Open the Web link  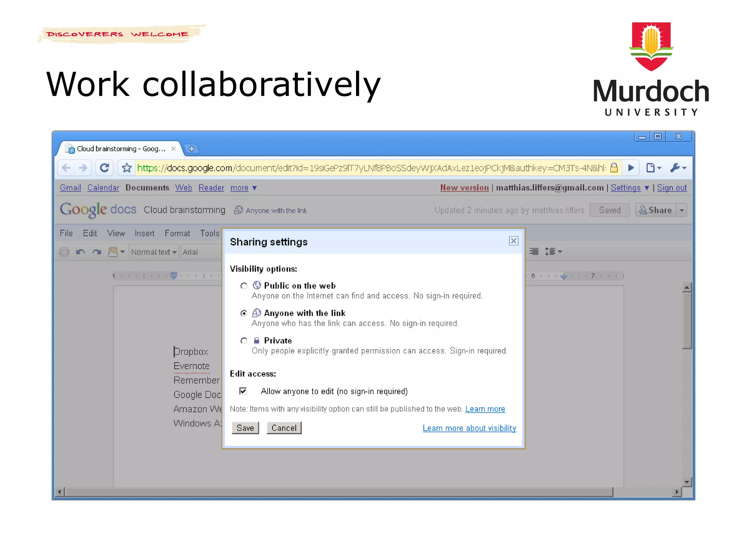183,188
